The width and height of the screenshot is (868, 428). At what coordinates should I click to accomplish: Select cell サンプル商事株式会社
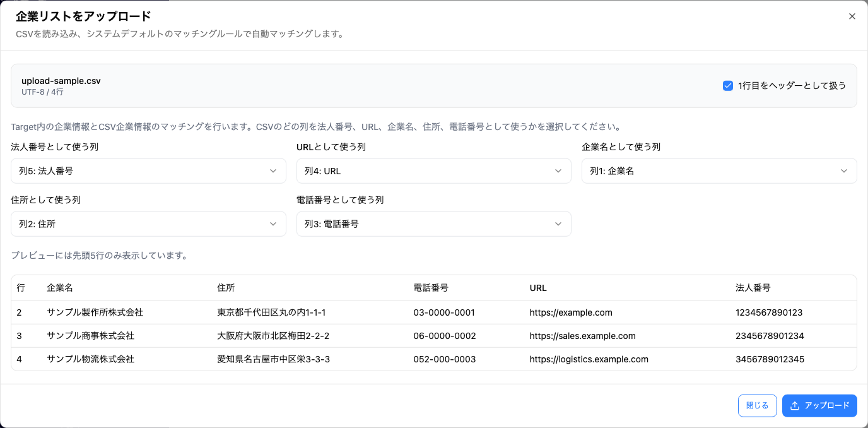[90, 336]
